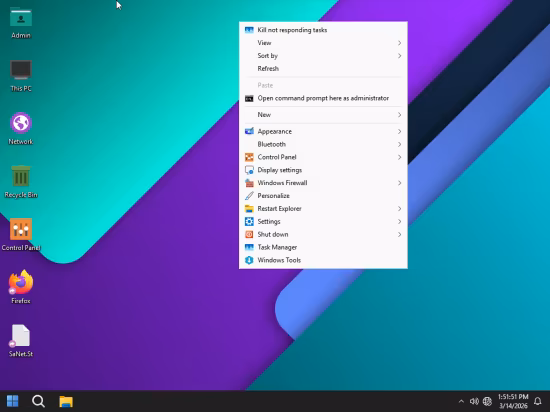This screenshot has height=412, width=550.
Task: Expand the Sort by submenu arrow
Action: [400, 56]
